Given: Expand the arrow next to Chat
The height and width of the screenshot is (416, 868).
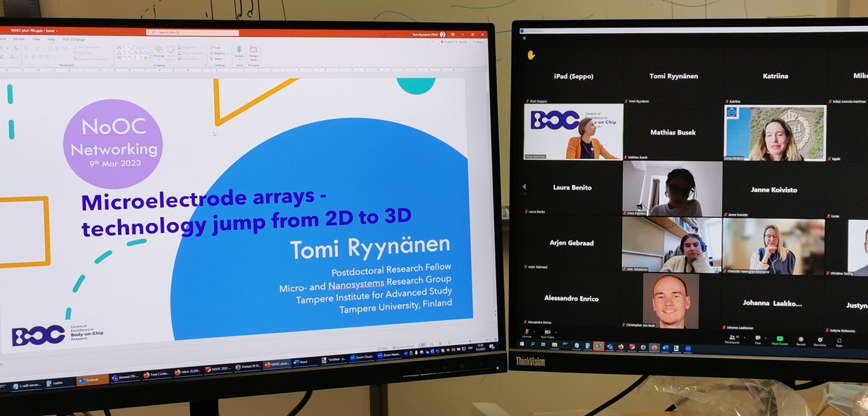Looking at the screenshot, I should [766, 339].
